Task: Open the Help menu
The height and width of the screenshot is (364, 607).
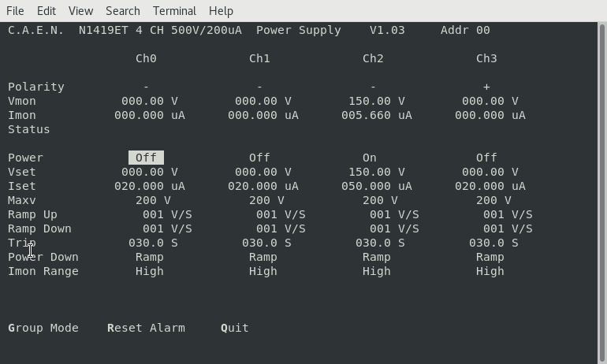Action: tap(221, 11)
